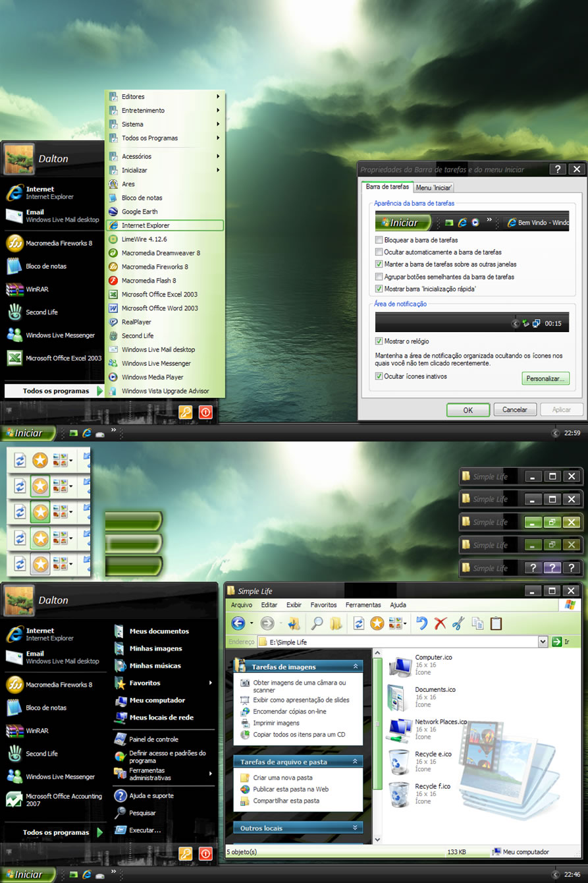The width and height of the screenshot is (588, 883).
Task: Check Bloquear a barra de tarefas
Action: click(x=379, y=240)
